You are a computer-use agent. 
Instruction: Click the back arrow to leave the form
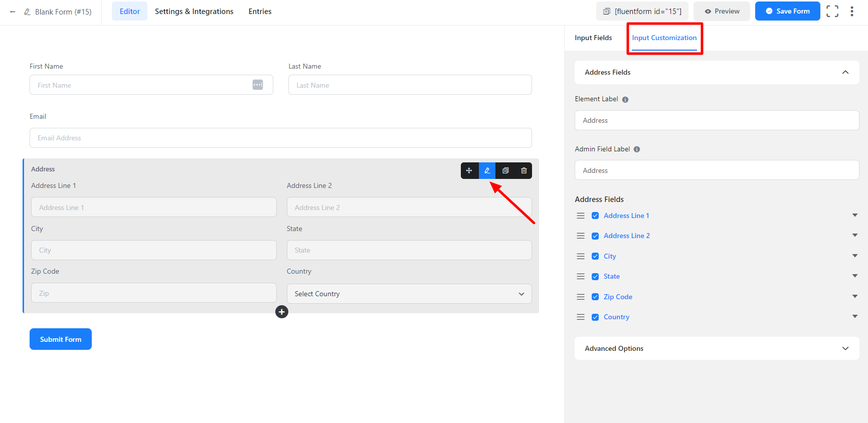coord(13,12)
